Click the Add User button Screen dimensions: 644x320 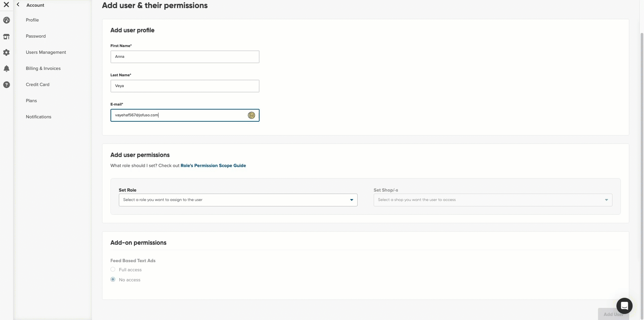click(x=613, y=314)
